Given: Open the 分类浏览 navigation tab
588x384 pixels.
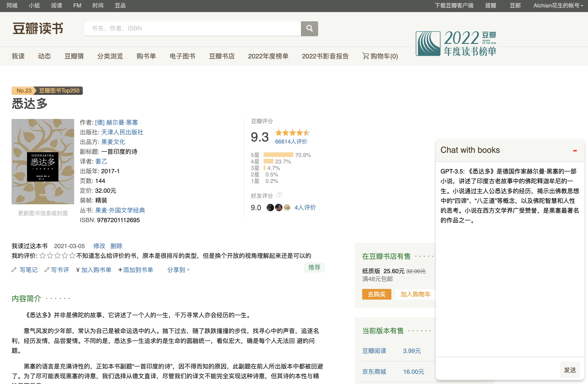Looking at the screenshot, I should point(110,56).
